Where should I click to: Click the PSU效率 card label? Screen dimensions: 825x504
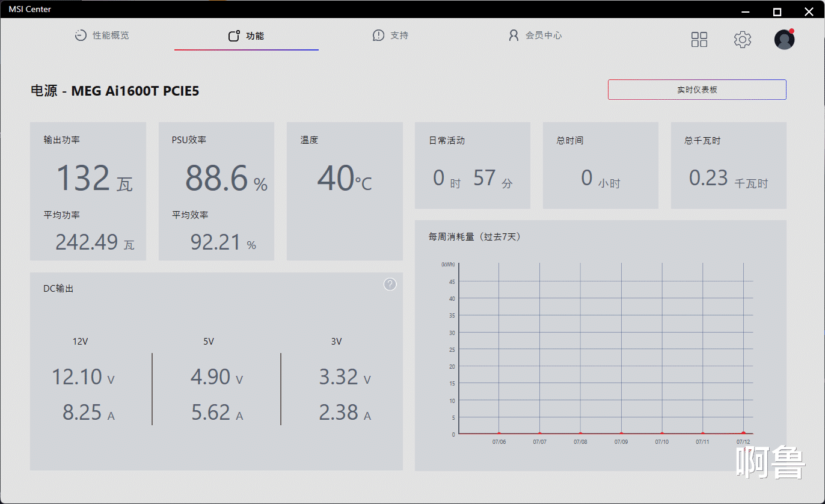tap(189, 140)
